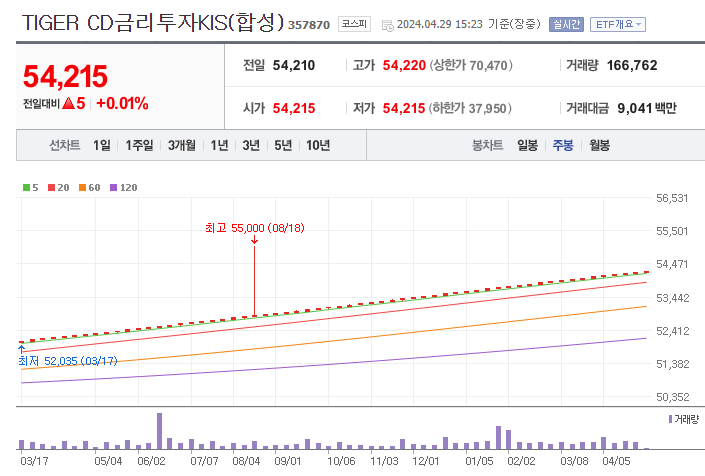Click green 5-period moving average swatch
Image resolution: width=705 pixels, height=476 pixels.
[27, 187]
